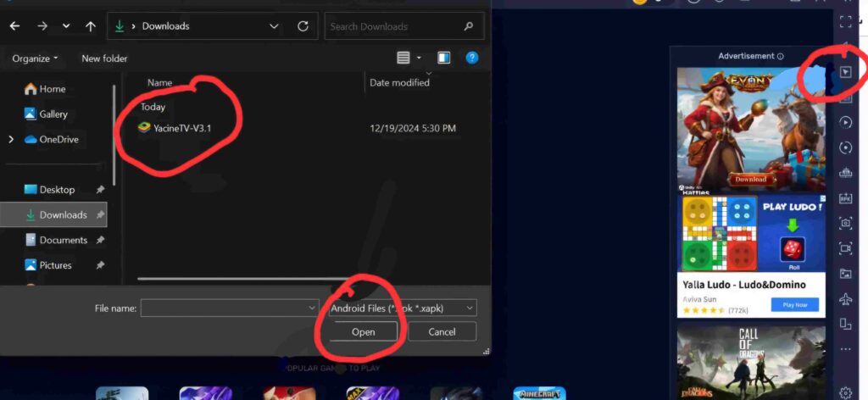The height and width of the screenshot is (400, 868).
Task: Go back in the file dialog
Action: pyautogui.click(x=15, y=26)
